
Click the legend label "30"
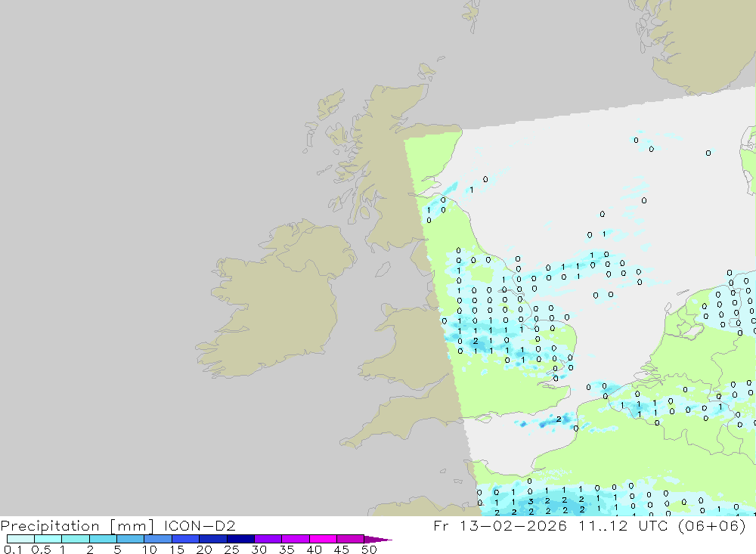tap(259, 549)
